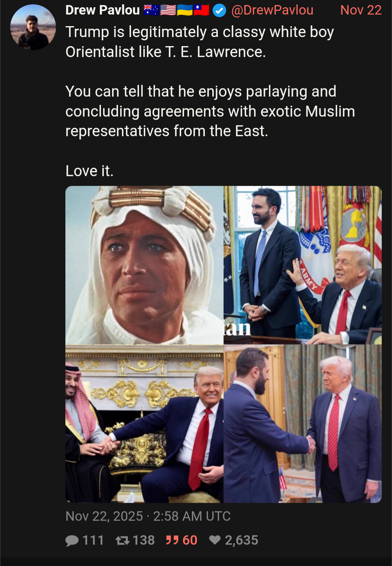Viewport: 392px width, 566px height.
Task: Click the Australian flag emoji
Action: pyautogui.click(x=151, y=10)
